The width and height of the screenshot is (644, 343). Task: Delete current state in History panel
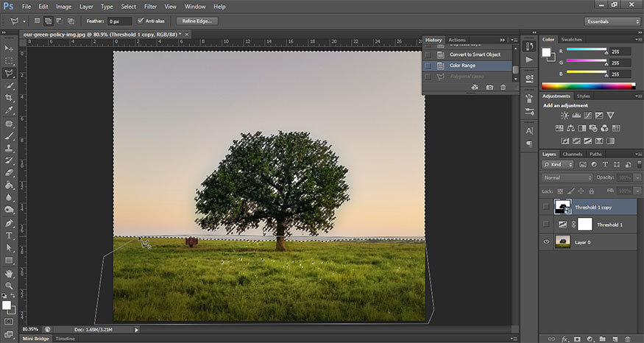point(503,87)
